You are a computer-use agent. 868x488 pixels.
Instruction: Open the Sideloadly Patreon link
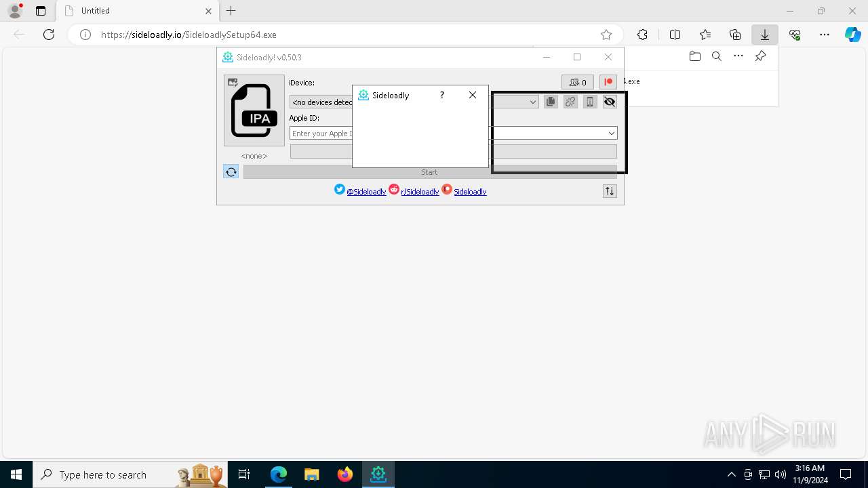tap(470, 192)
